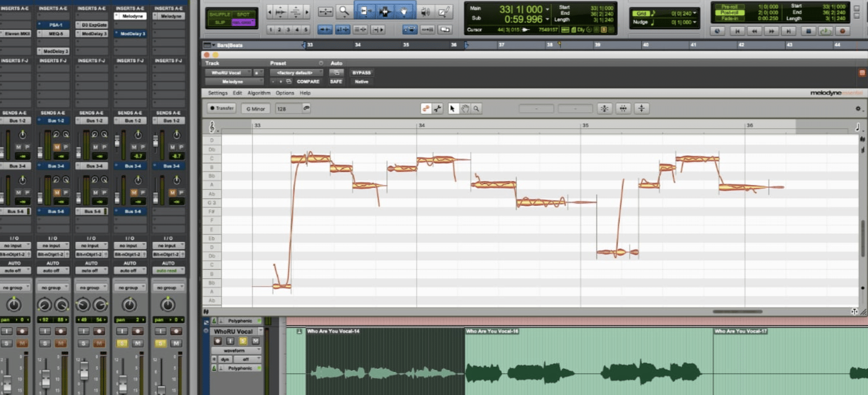
Task: Click the tempo link icon next to 128
Action: (x=306, y=108)
